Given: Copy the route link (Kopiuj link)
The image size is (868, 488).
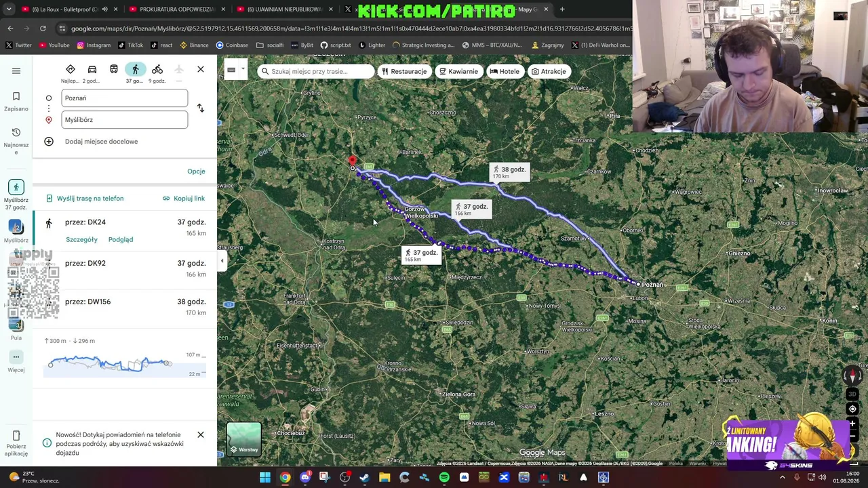Looking at the screenshot, I should [184, 199].
